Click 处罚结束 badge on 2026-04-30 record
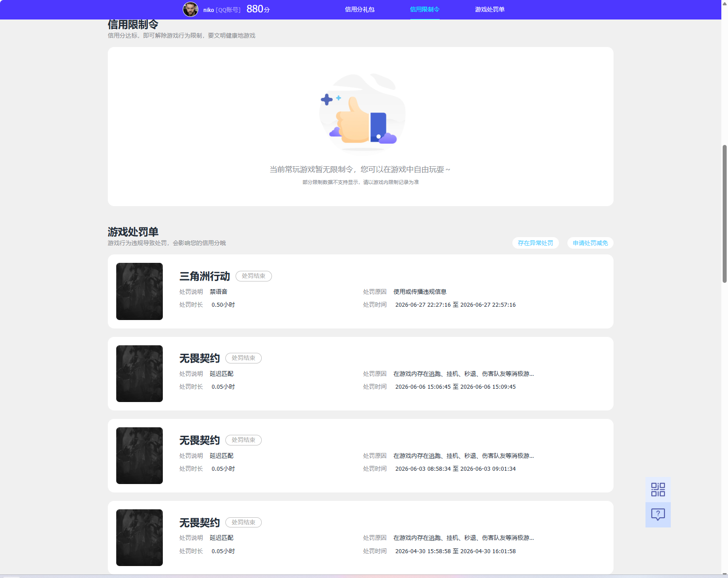728x578 pixels. tap(244, 523)
